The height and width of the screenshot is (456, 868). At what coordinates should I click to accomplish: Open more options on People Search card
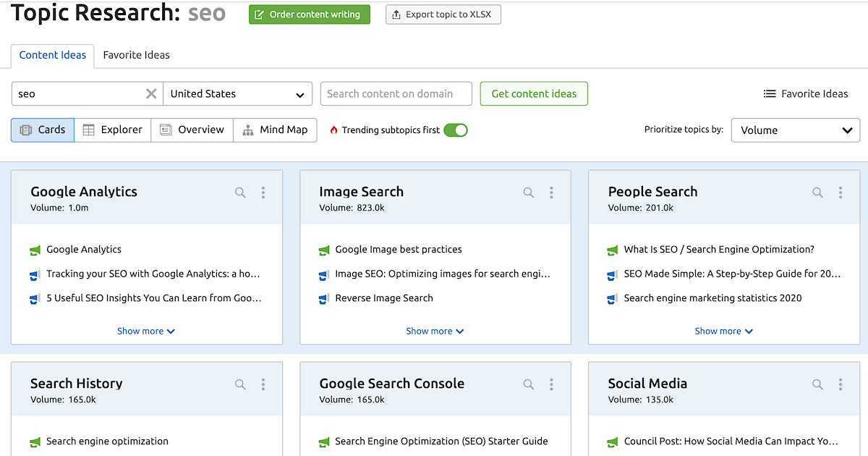pyautogui.click(x=840, y=193)
